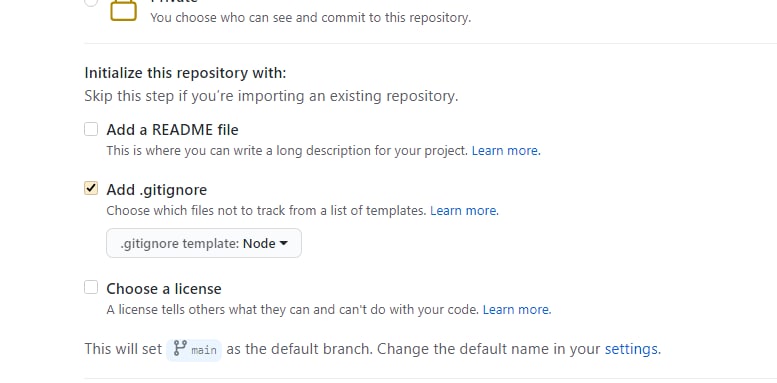The height and width of the screenshot is (383, 777).
Task: Click the Add a README file label text
Action: [x=172, y=130]
